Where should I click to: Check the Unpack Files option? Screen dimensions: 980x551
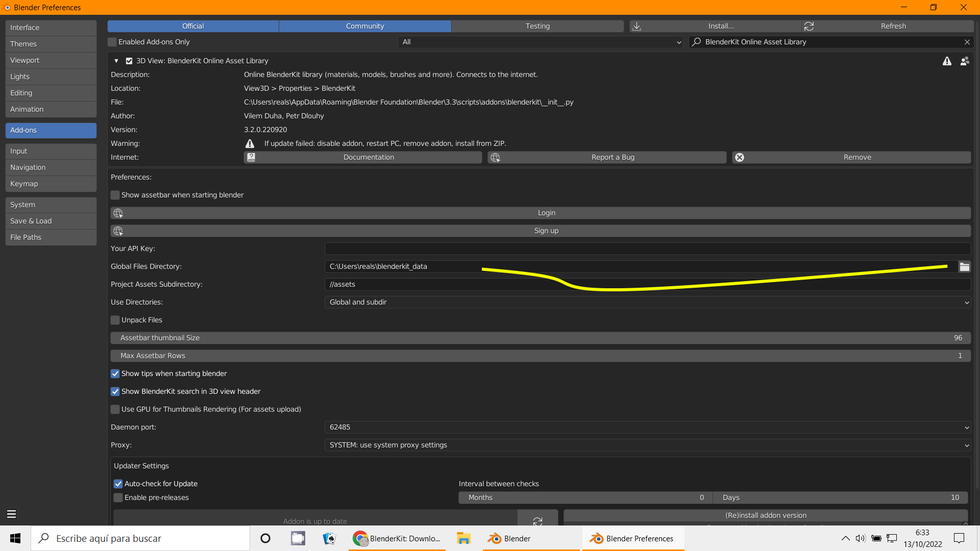pos(115,320)
